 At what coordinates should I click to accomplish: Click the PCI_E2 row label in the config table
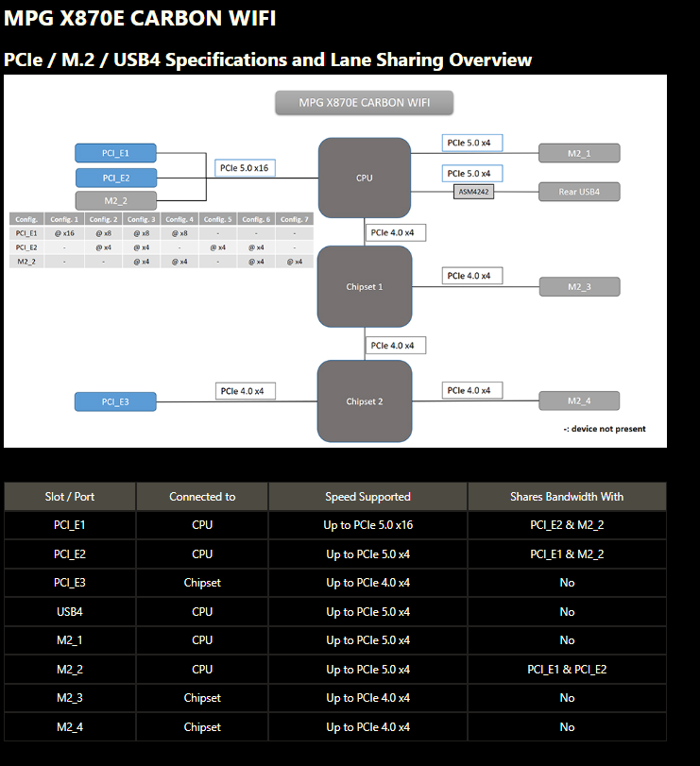26,247
